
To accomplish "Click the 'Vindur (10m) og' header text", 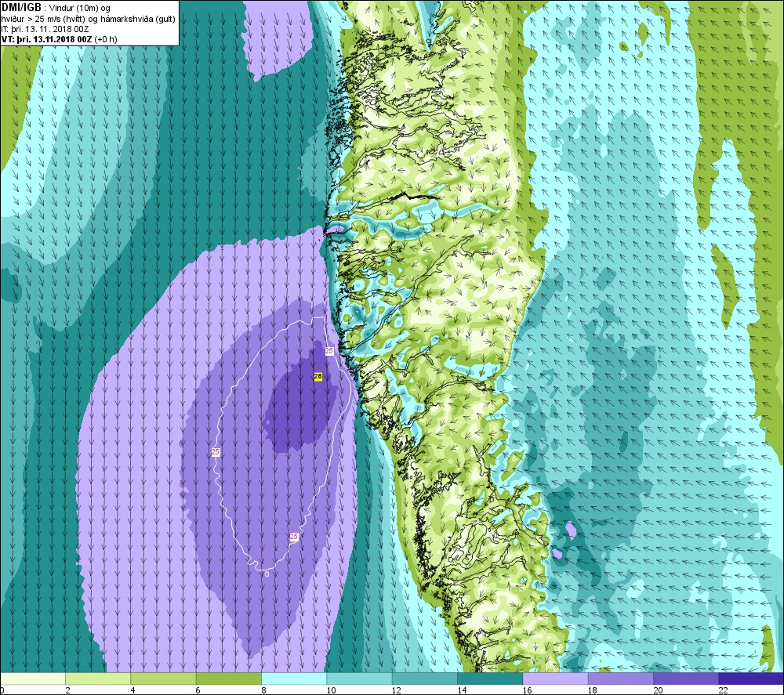I will (80, 8).
